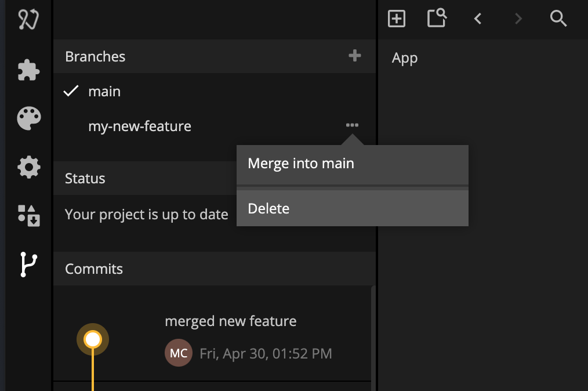The width and height of the screenshot is (588, 391).
Task: Open the modules library panel
Action: point(29,215)
